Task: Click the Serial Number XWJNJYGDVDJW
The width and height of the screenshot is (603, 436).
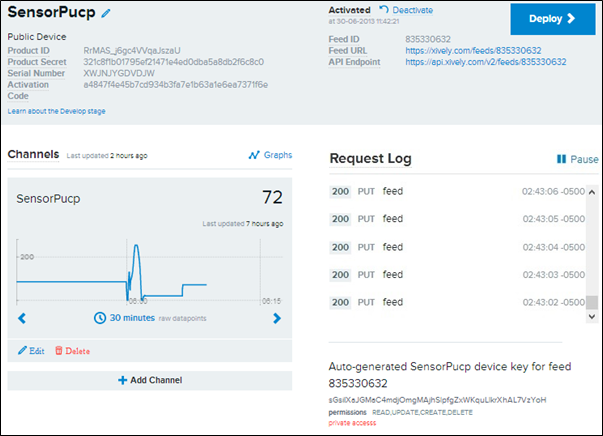Action: (119, 73)
